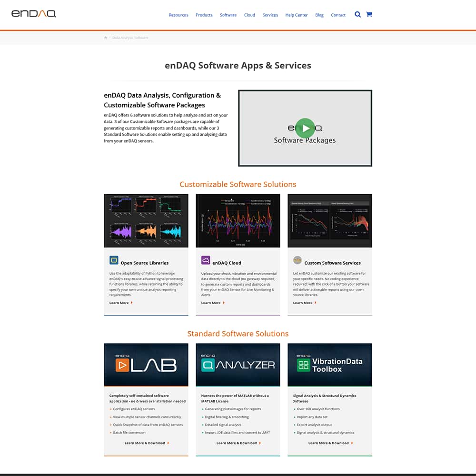
Task: Open the Contact nav link
Action: pos(338,15)
